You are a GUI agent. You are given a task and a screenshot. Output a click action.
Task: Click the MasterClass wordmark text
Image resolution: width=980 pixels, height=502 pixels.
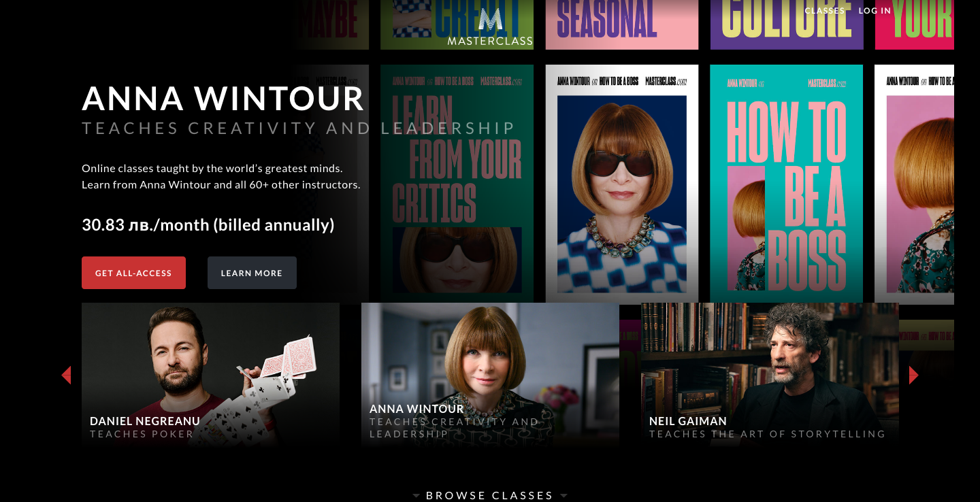point(490,41)
